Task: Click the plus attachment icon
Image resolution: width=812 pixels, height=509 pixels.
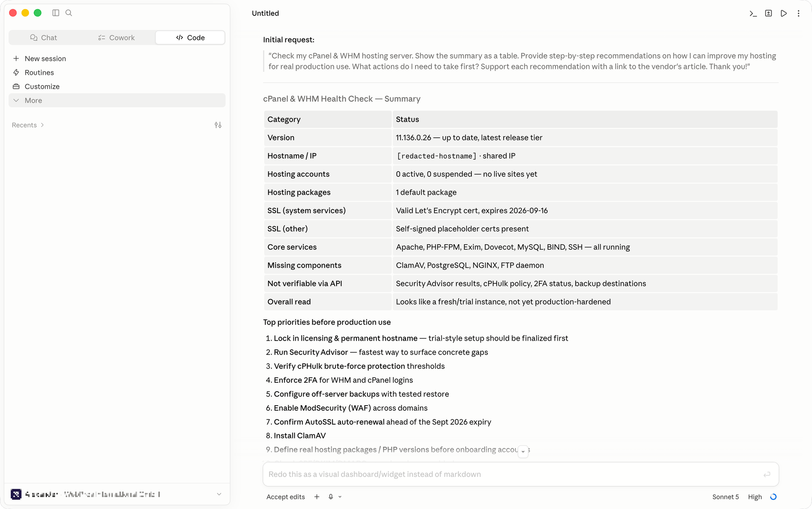Action: 317,497
